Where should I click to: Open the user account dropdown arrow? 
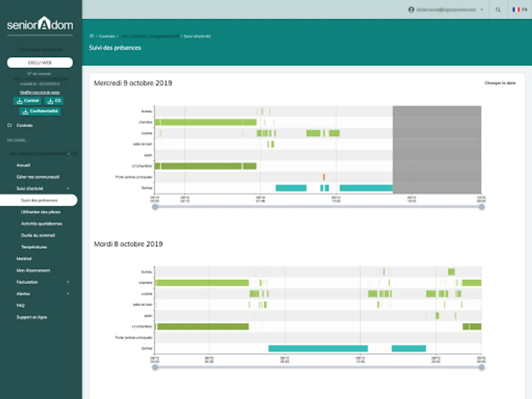481,9
